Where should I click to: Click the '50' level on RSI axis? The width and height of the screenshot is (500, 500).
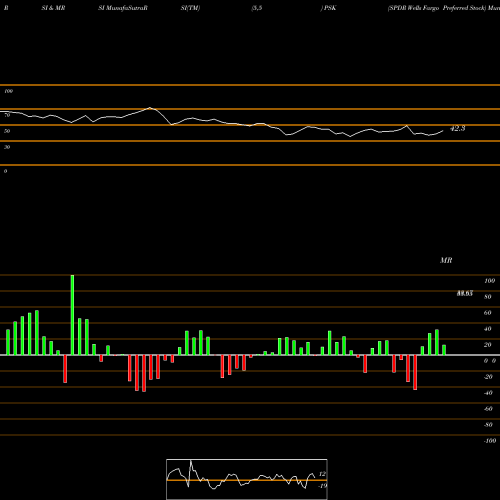pyautogui.click(x=7, y=131)
